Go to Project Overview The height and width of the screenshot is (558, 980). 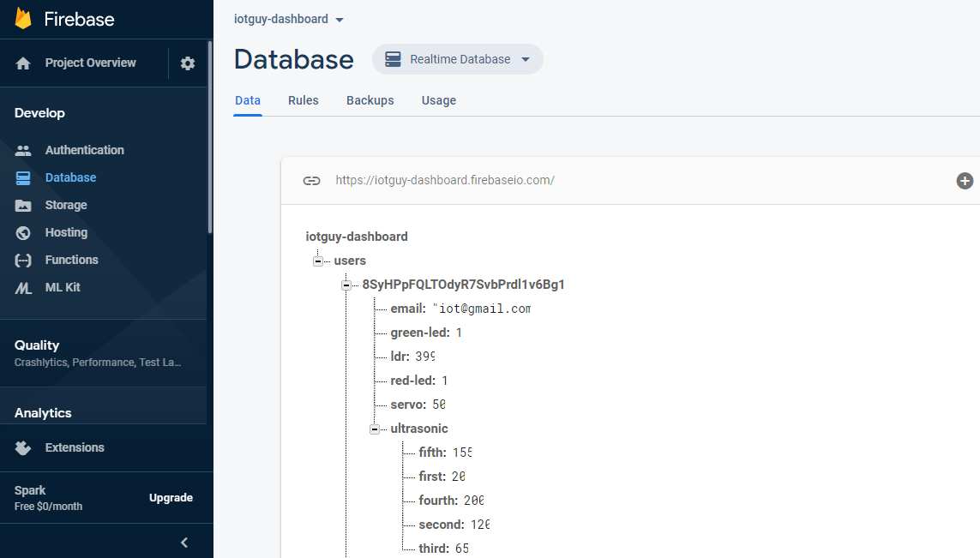click(x=90, y=63)
